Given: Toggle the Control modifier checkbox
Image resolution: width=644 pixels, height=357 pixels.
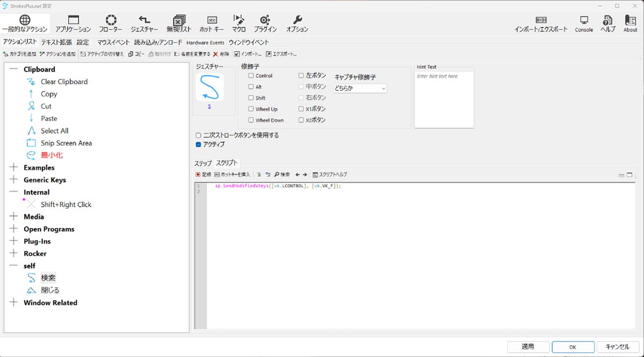Looking at the screenshot, I should (251, 76).
